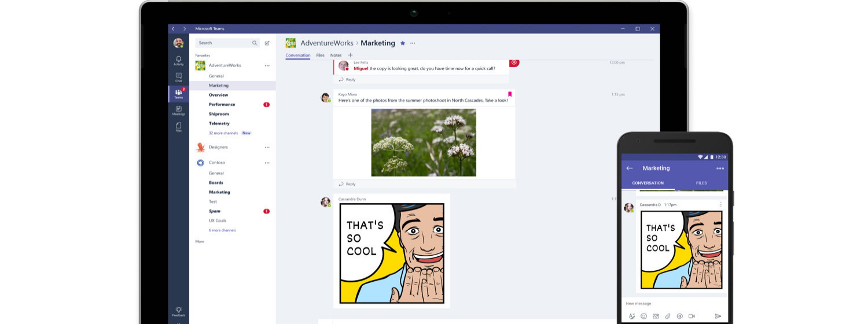Reply to Lee Felts' message
This screenshot has height=324, width=868.
click(x=347, y=79)
